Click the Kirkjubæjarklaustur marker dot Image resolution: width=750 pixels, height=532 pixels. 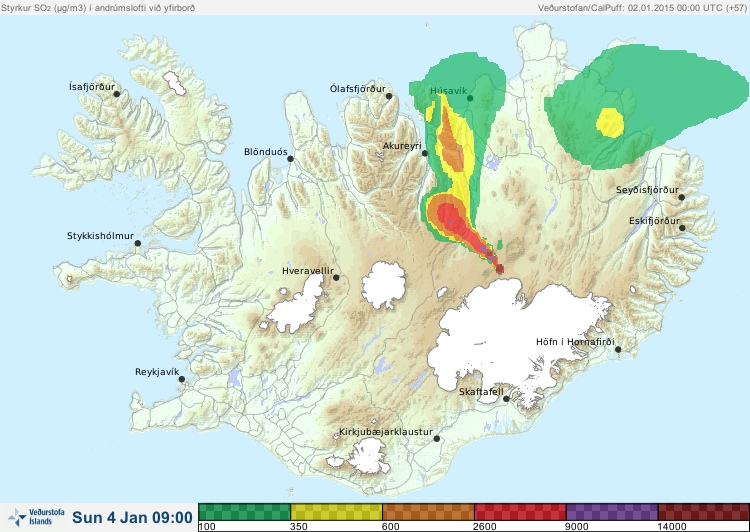tap(437, 439)
